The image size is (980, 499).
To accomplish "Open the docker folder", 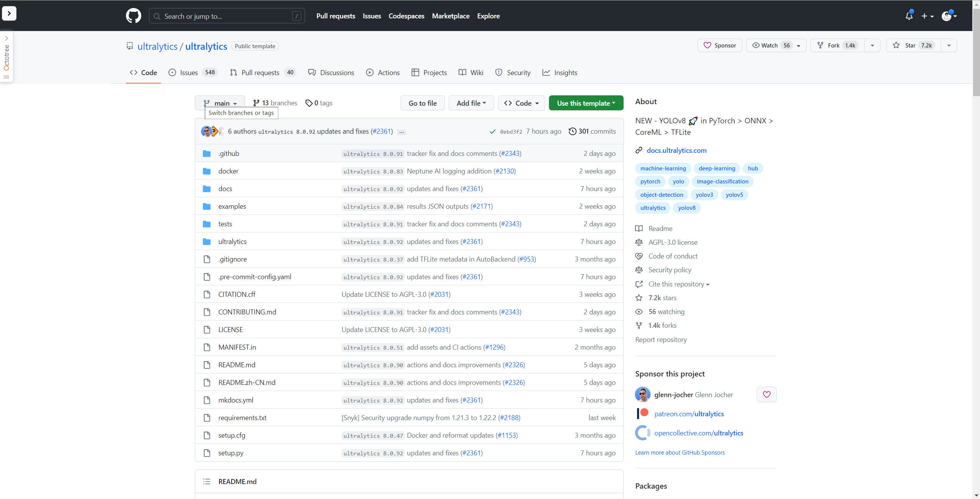I will click(228, 171).
